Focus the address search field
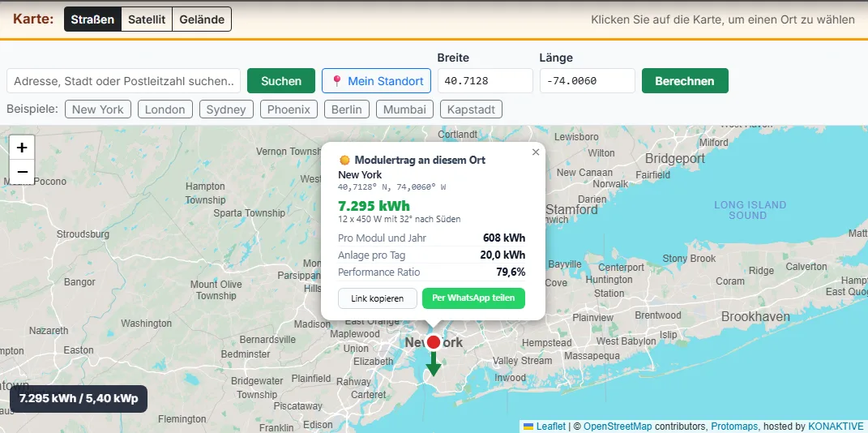868x433 pixels. click(x=124, y=81)
